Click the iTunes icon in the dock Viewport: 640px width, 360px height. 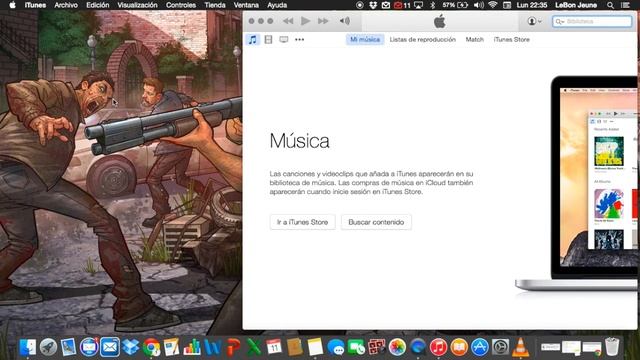(x=438, y=347)
